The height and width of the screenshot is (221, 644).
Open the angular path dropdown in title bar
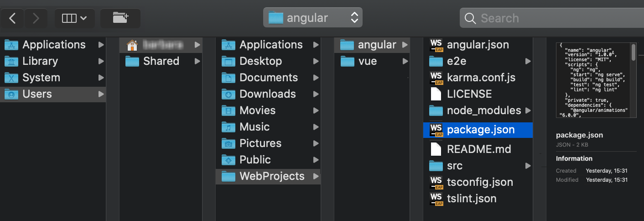point(313,18)
